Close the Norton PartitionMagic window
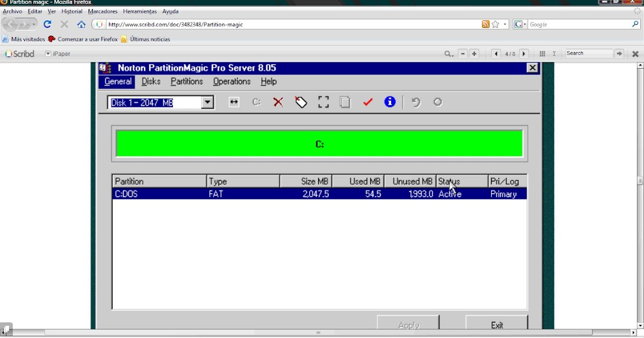Viewport: 644px width, 338px height. tap(532, 68)
